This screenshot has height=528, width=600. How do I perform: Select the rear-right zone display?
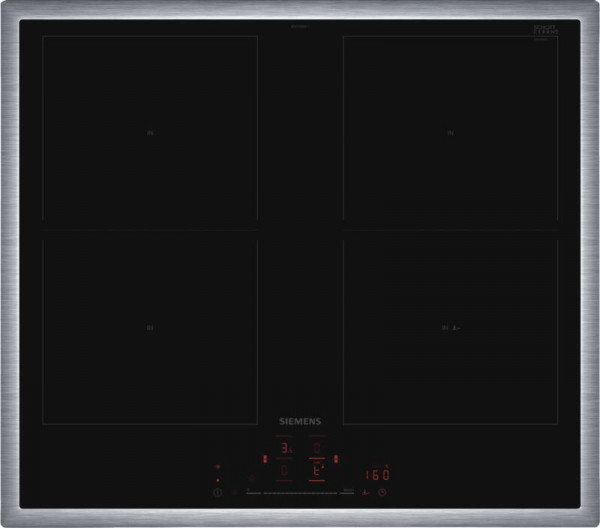point(318,449)
